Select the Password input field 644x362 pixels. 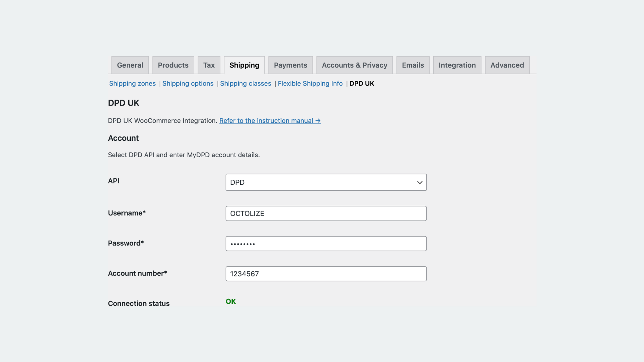coord(326,243)
